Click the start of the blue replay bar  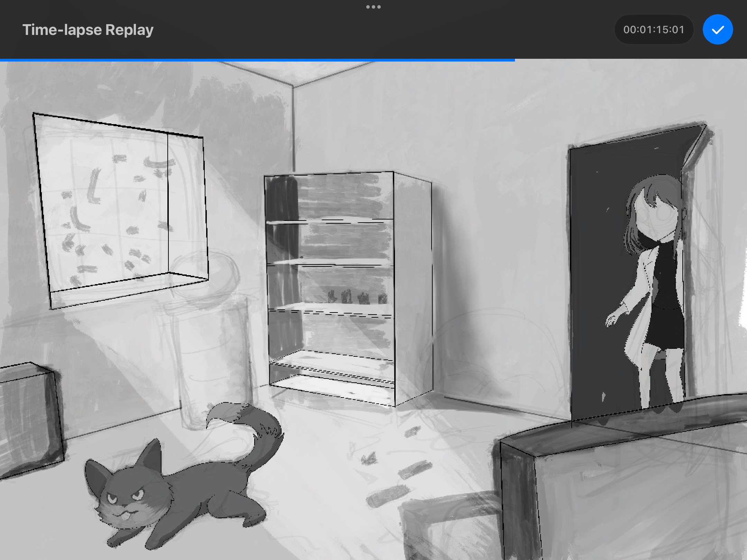pyautogui.click(x=1, y=60)
